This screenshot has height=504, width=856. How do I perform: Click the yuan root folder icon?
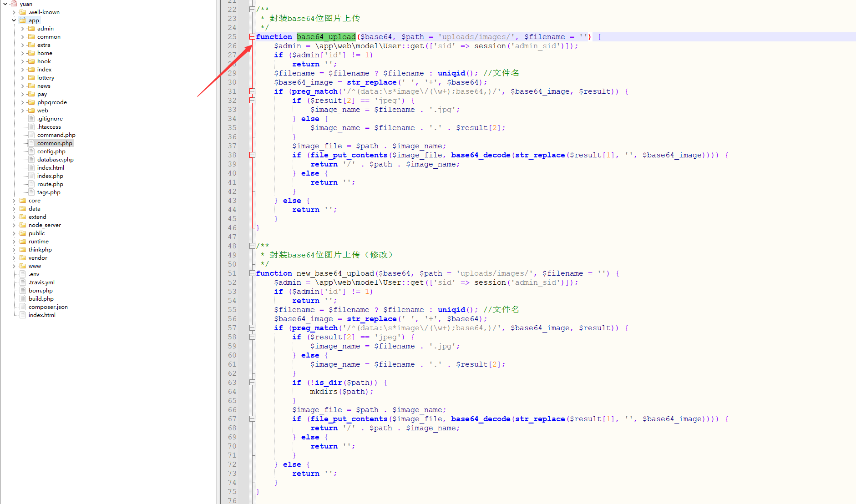[x=14, y=4]
